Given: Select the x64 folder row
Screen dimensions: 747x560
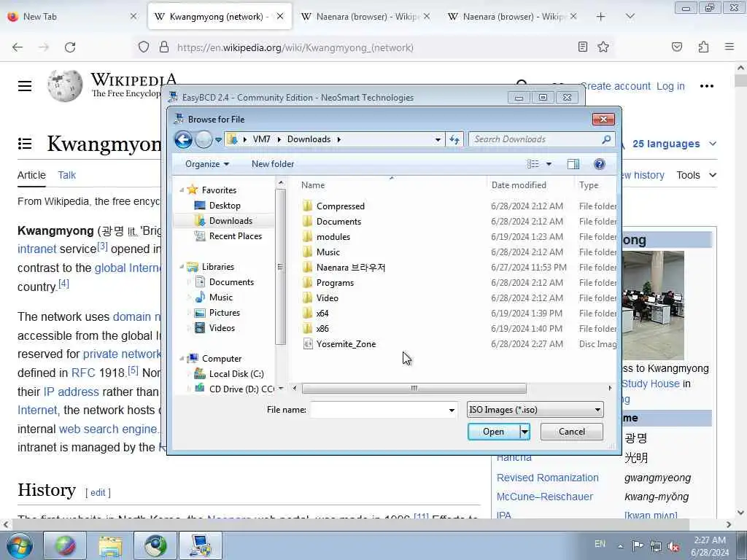Looking at the screenshot, I should click(322, 314).
